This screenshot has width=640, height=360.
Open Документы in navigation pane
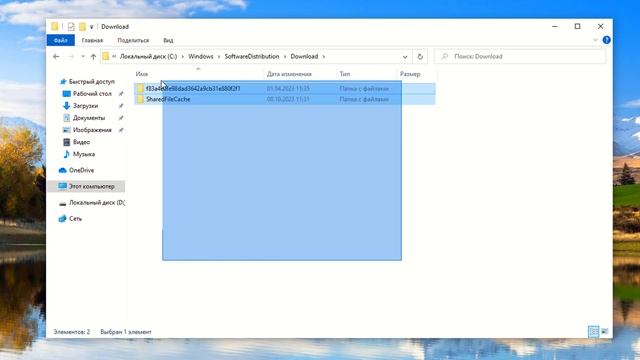[89, 118]
